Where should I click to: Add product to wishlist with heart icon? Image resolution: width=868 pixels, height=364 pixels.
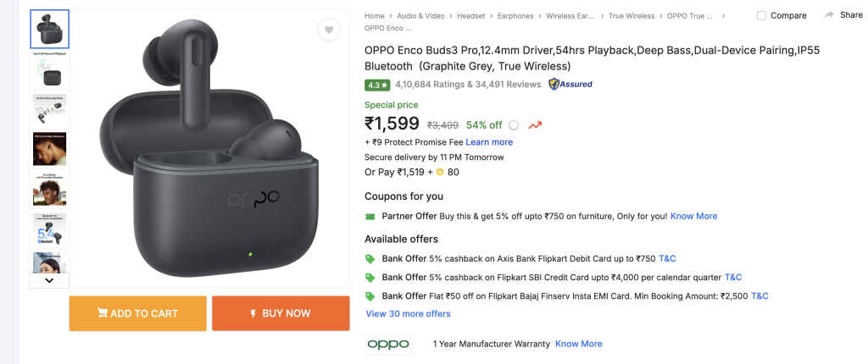[329, 30]
